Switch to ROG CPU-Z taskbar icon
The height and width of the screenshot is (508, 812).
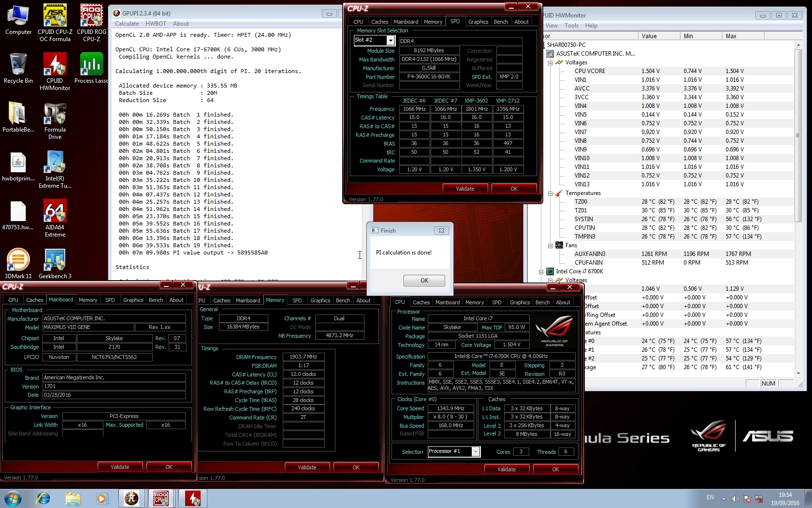click(x=161, y=498)
